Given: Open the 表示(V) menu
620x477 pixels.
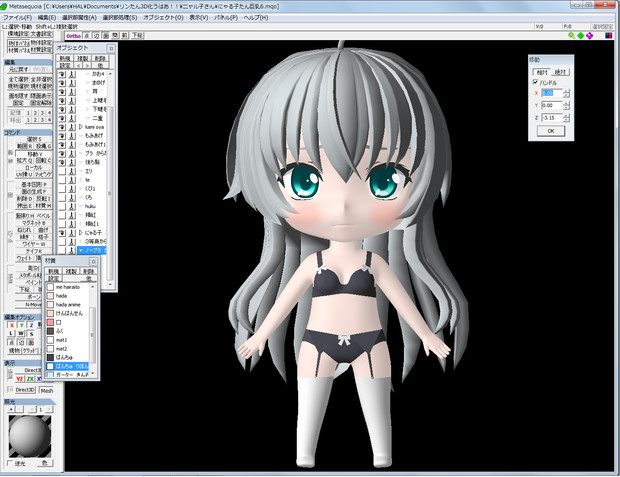Looking at the screenshot, I should point(199,18).
